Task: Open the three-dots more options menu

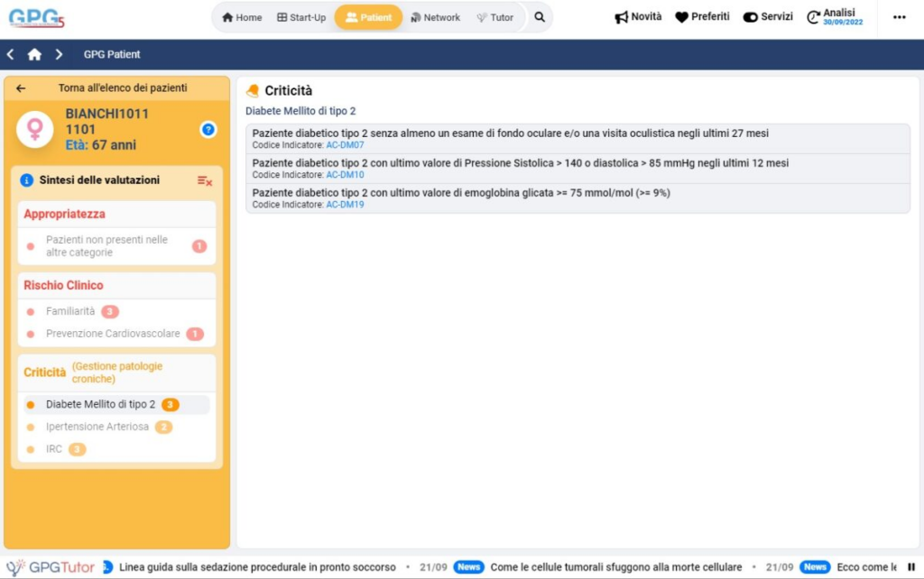Action: (899, 17)
